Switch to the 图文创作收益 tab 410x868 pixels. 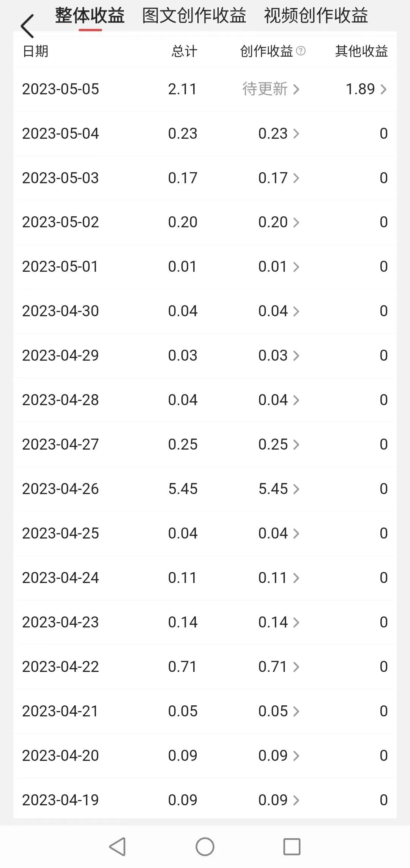click(194, 16)
